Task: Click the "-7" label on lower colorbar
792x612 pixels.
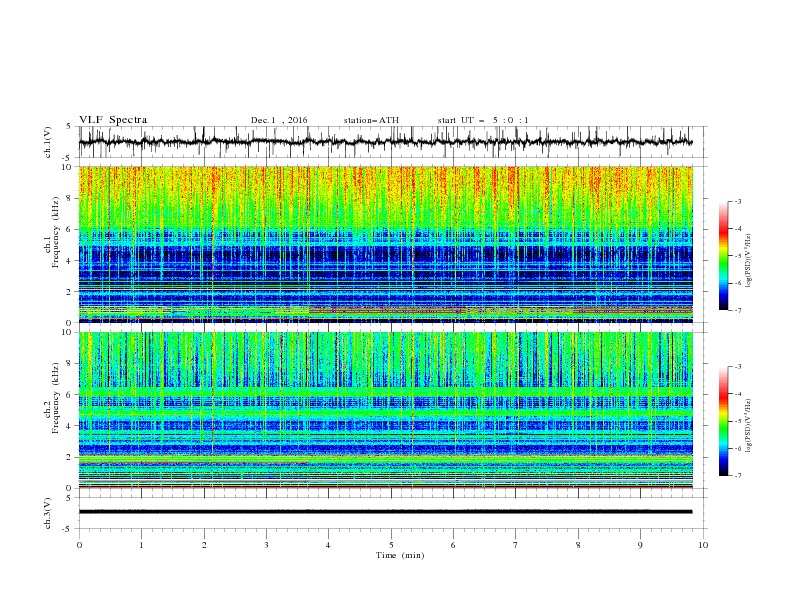Action: pyautogui.click(x=738, y=476)
